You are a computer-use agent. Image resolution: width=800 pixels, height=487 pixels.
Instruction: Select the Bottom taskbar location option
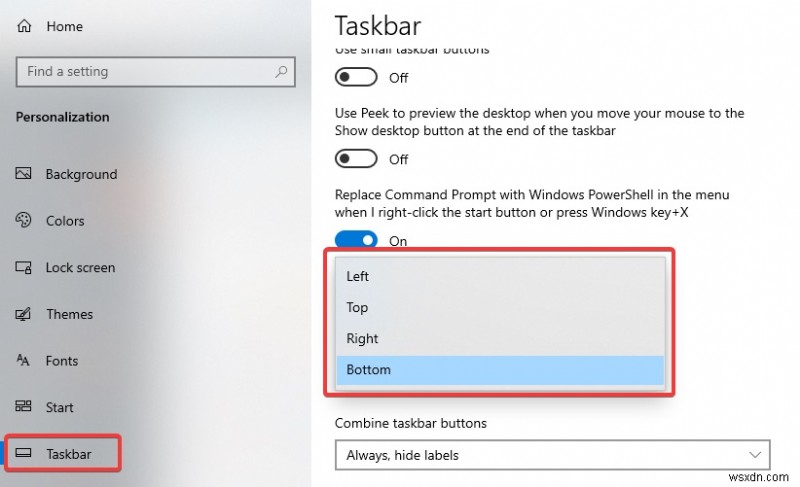pyautogui.click(x=368, y=370)
